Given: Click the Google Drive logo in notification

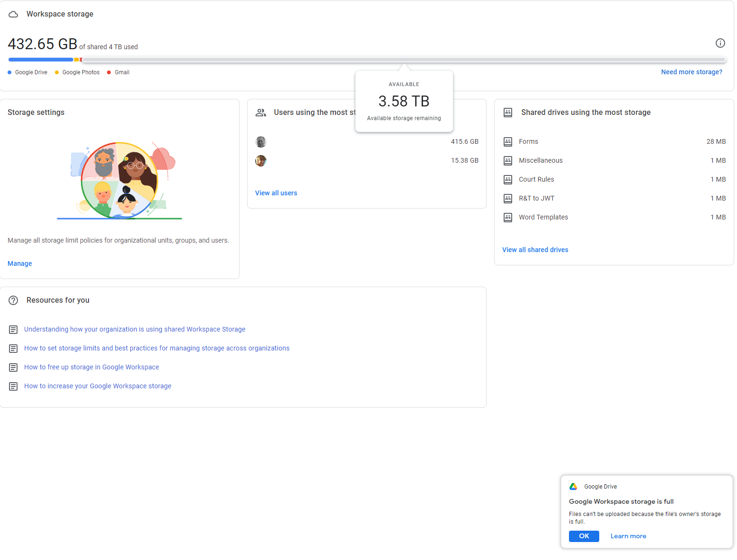Looking at the screenshot, I should 573,487.
